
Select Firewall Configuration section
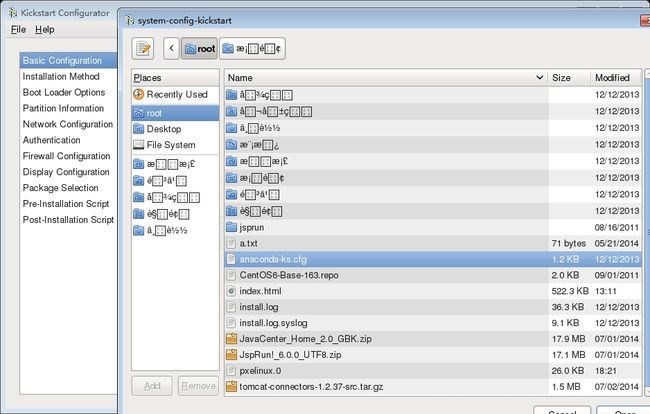click(69, 156)
